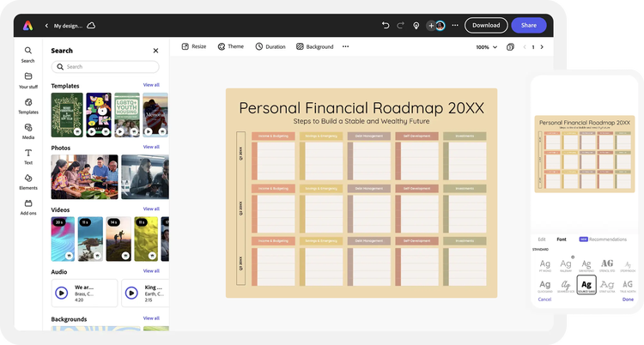Play the "King ..." audio track
644x345 pixels.
click(131, 292)
